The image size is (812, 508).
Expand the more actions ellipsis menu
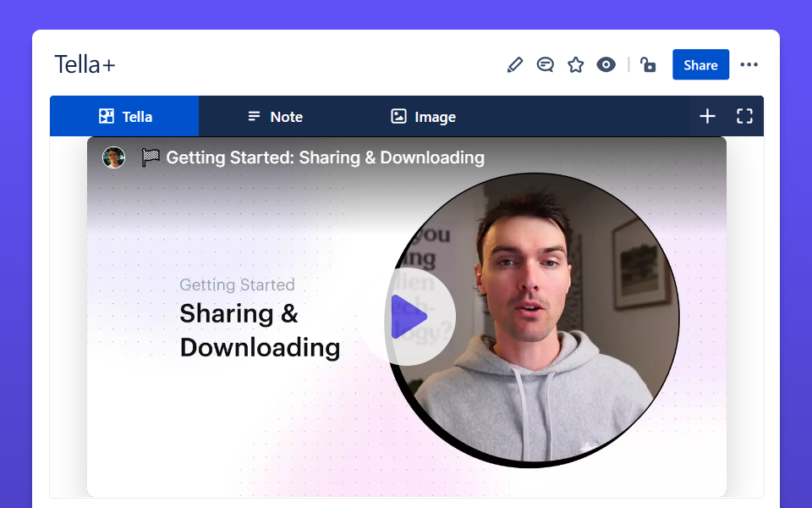click(749, 65)
